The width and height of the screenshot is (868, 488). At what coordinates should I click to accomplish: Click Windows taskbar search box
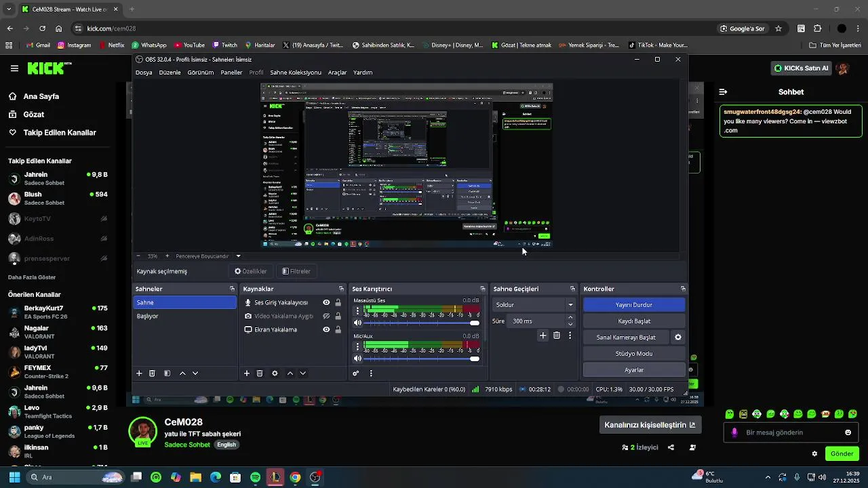coord(76,477)
